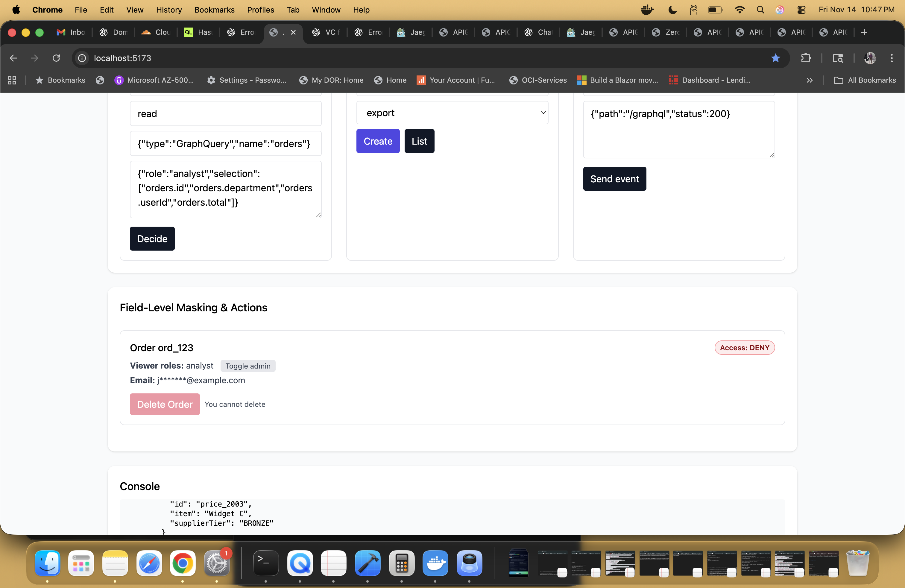Screen dimensions: 905x588
Task: Open Spotlight search from the menu bar
Action: click(760, 10)
